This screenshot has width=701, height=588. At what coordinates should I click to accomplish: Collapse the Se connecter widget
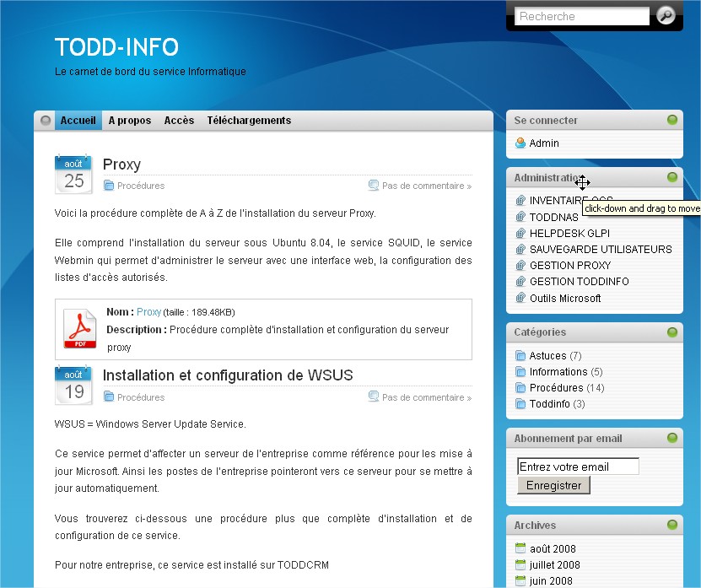pos(672,120)
